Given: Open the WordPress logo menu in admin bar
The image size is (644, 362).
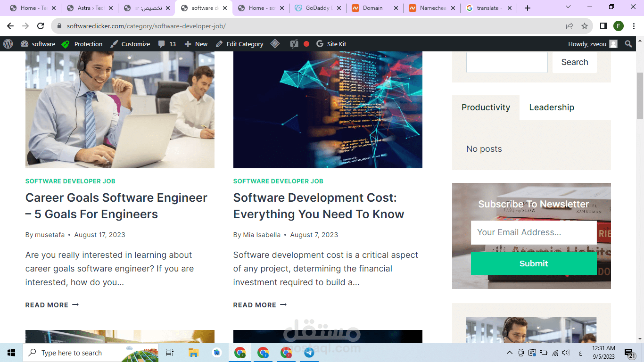Looking at the screenshot, I should pos(8,44).
